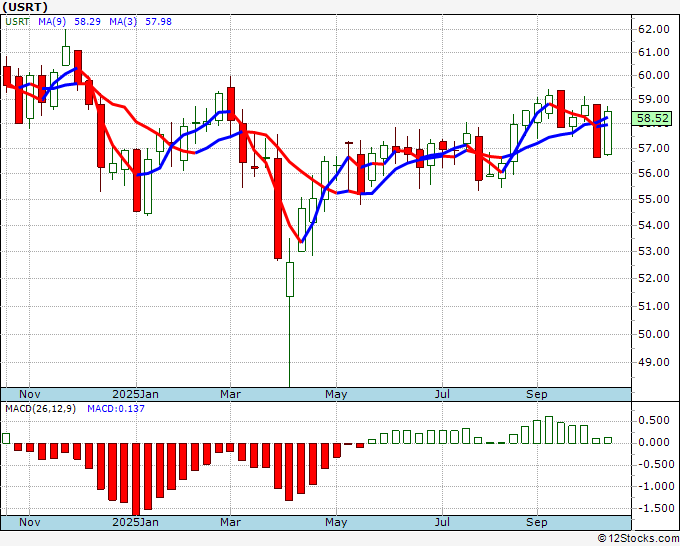Click the 2025Jan label on price chart axis

(135, 394)
